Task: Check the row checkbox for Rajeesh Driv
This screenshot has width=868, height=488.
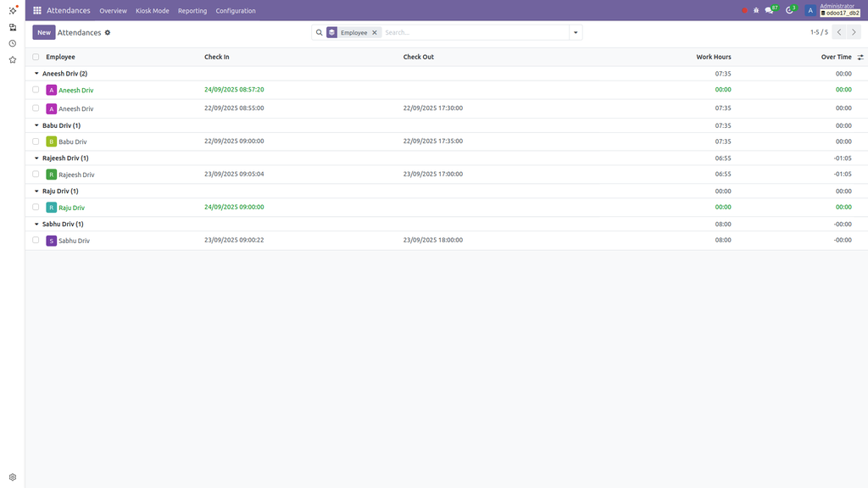Action: tap(34, 174)
